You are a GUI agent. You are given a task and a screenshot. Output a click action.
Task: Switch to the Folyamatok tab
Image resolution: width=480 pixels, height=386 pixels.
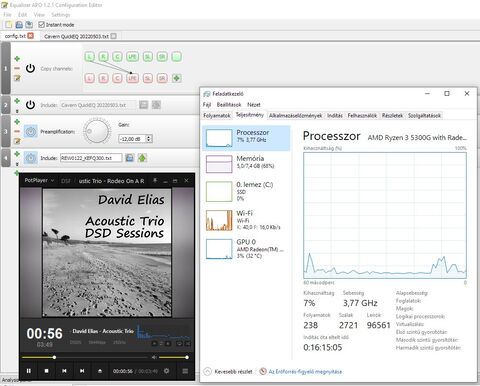217,115
